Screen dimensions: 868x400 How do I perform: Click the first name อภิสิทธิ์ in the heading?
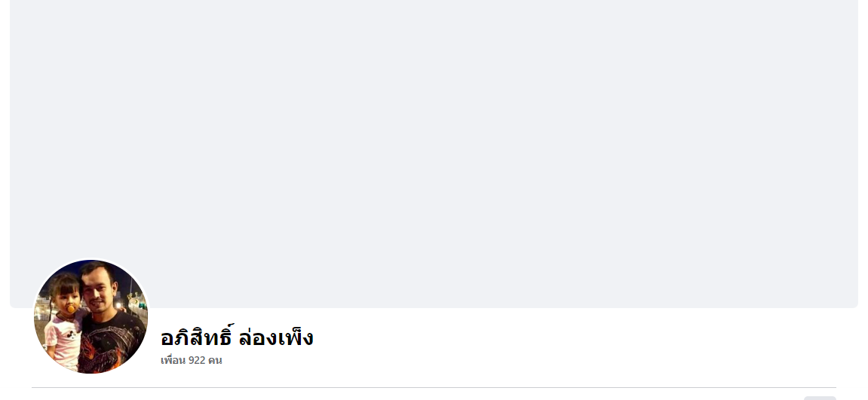[196, 337]
